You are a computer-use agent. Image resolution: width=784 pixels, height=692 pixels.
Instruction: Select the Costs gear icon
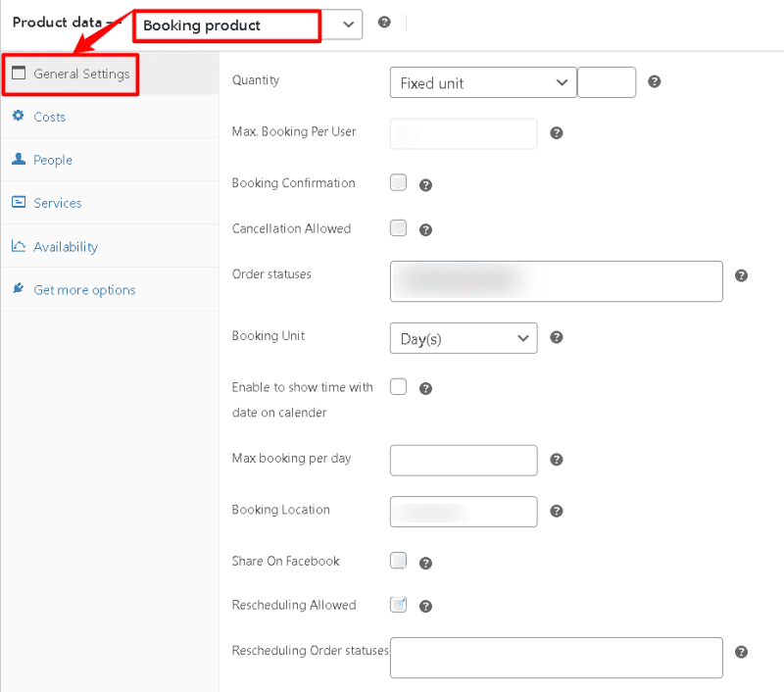pyautogui.click(x=21, y=116)
